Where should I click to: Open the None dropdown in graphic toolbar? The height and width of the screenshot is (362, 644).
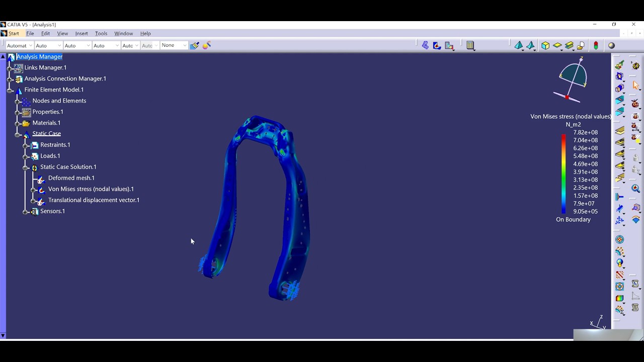174,45
